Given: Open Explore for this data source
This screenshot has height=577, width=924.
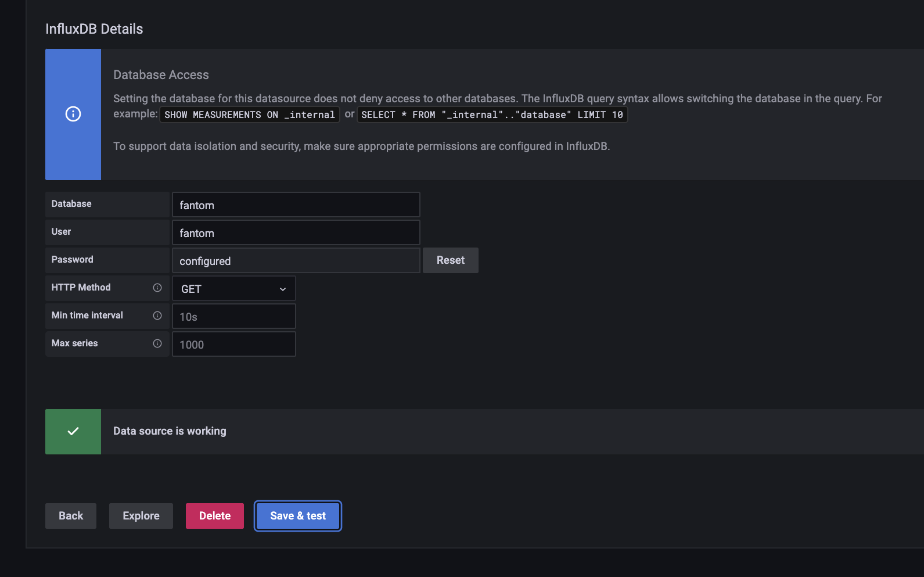Looking at the screenshot, I should pyautogui.click(x=141, y=516).
